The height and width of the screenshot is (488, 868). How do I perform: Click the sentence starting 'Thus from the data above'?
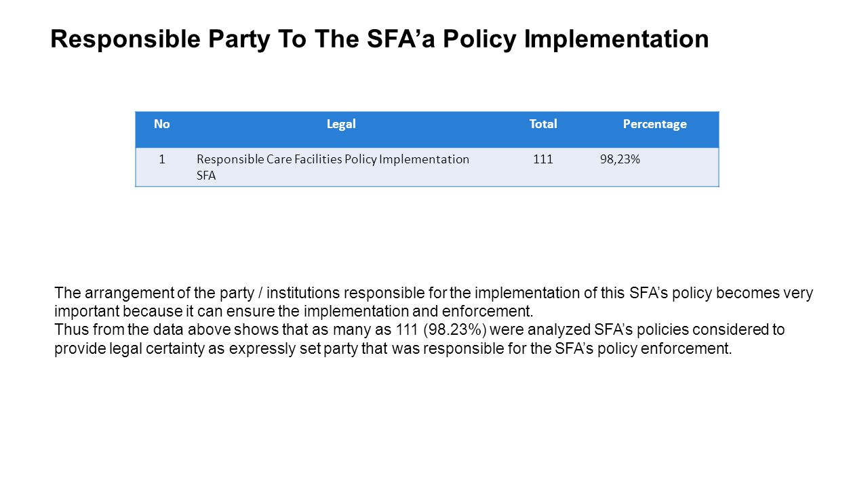coord(420,340)
